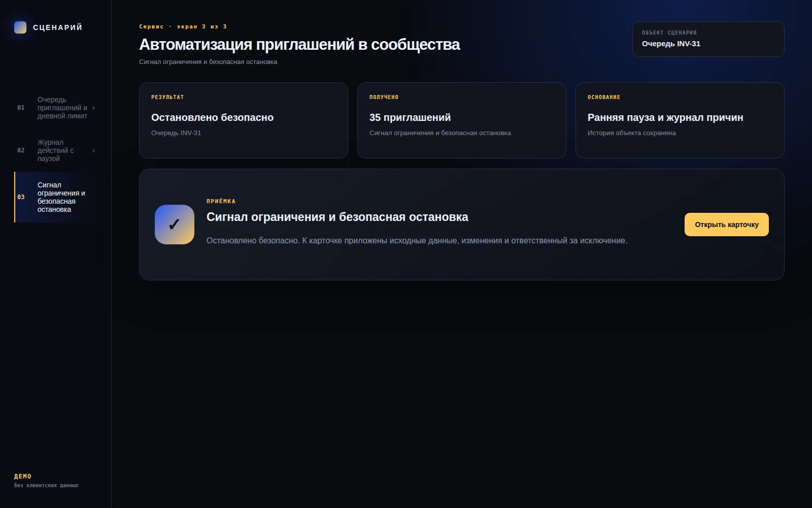
Task: Click the subtitle text in the ПОЛУЧЕНО card
Action: click(440, 133)
